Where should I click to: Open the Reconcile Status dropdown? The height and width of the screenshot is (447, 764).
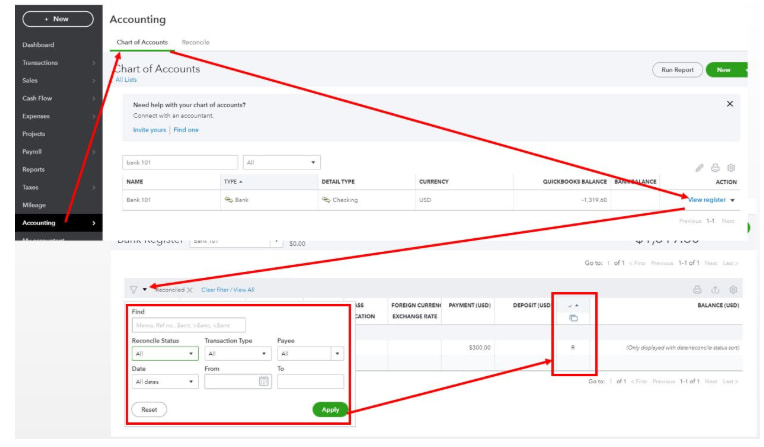(x=165, y=354)
